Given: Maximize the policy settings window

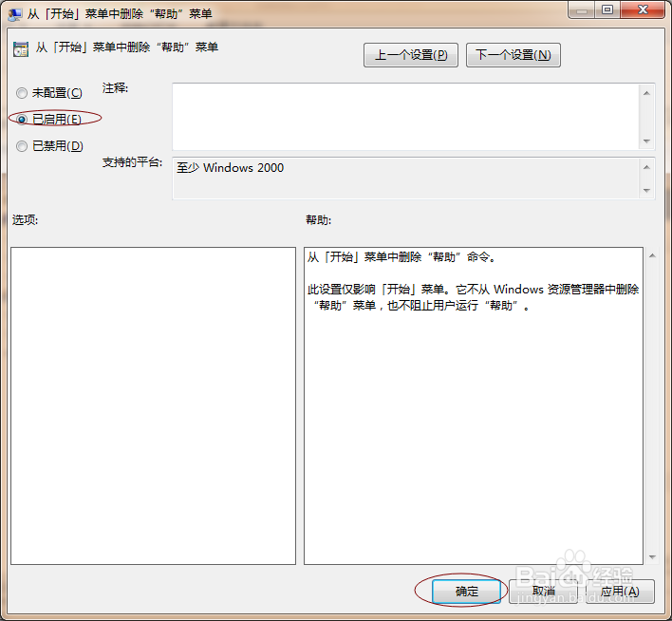Looking at the screenshot, I should 607,9.
